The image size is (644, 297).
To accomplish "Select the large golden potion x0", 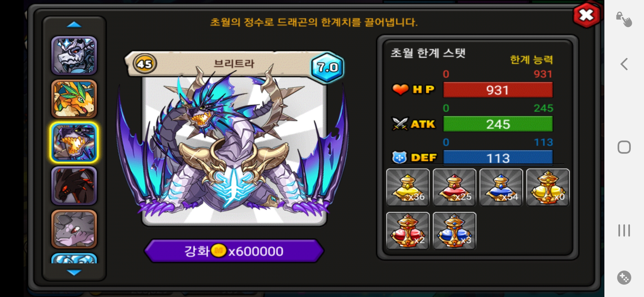I will click(x=548, y=187).
